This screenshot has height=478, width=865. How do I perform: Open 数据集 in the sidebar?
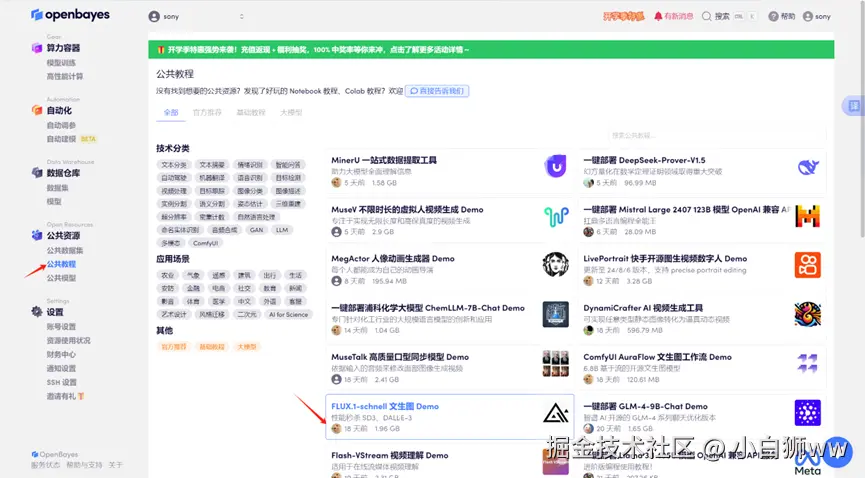(x=57, y=188)
